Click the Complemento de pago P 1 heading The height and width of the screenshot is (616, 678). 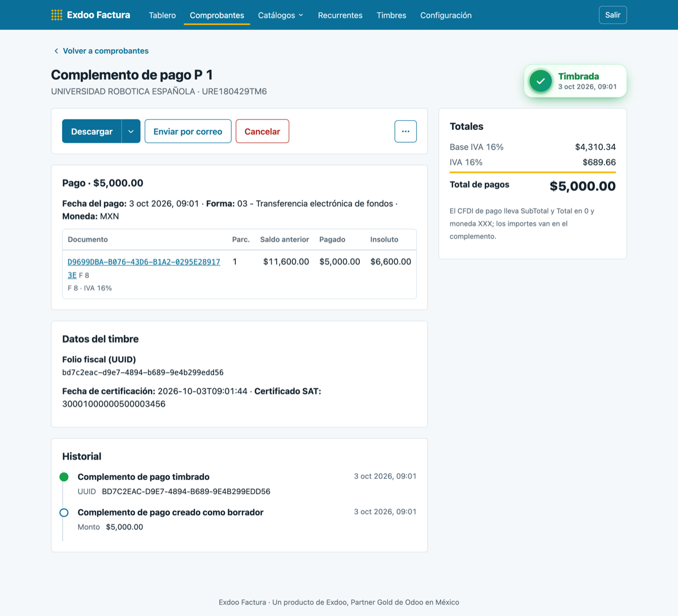(132, 75)
